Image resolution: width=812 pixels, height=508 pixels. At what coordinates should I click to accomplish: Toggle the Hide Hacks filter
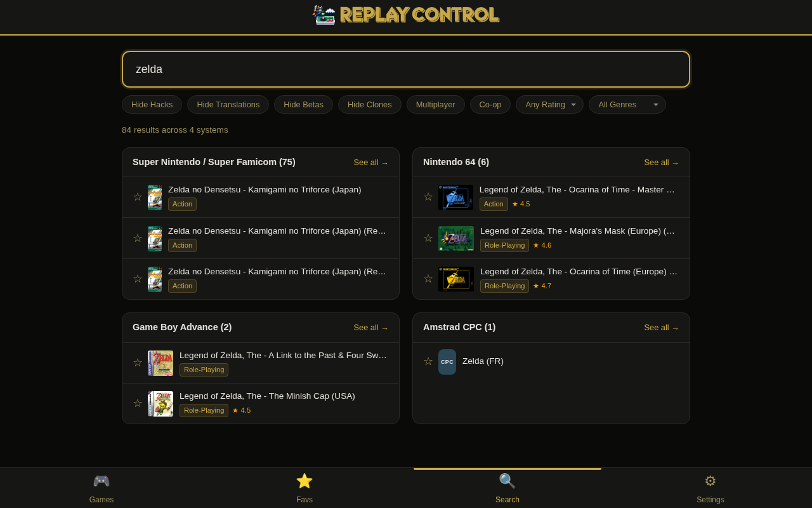coord(152,105)
